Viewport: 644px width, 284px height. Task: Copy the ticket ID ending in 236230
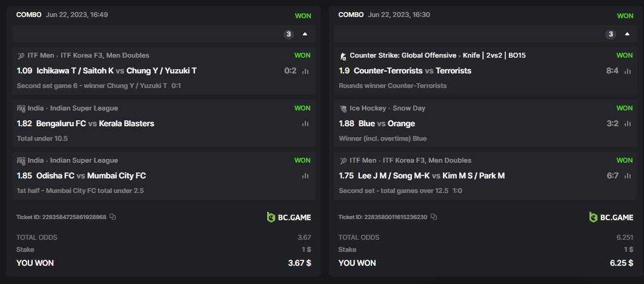[x=434, y=217]
